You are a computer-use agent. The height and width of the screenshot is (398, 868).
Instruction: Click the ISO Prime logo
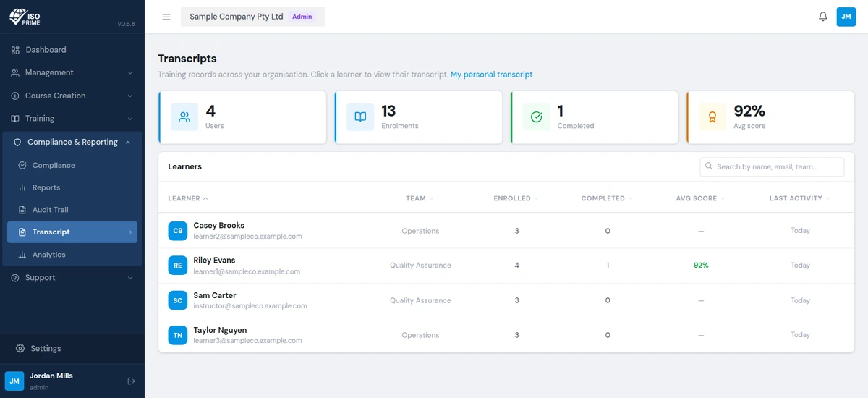tap(25, 17)
